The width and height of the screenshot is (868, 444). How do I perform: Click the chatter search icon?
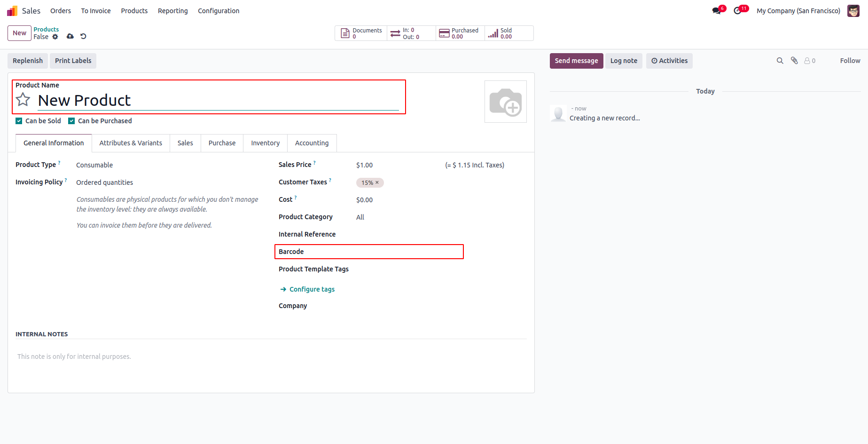tap(780, 61)
